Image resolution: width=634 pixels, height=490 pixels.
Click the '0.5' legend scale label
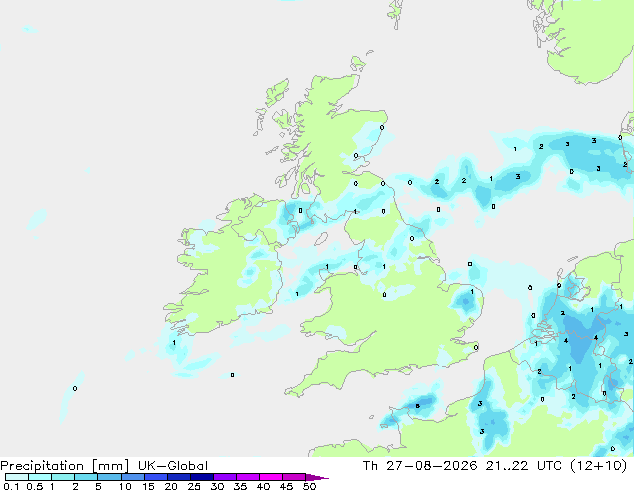35,486
